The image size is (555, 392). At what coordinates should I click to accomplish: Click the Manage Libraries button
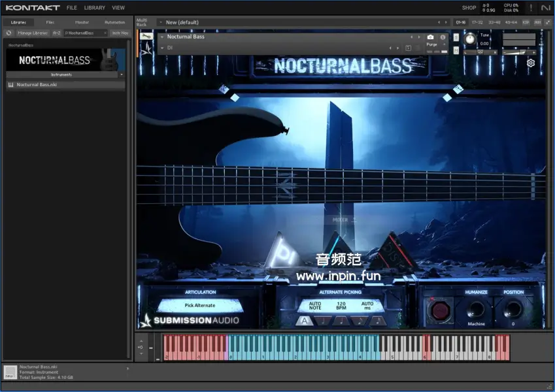33,33
